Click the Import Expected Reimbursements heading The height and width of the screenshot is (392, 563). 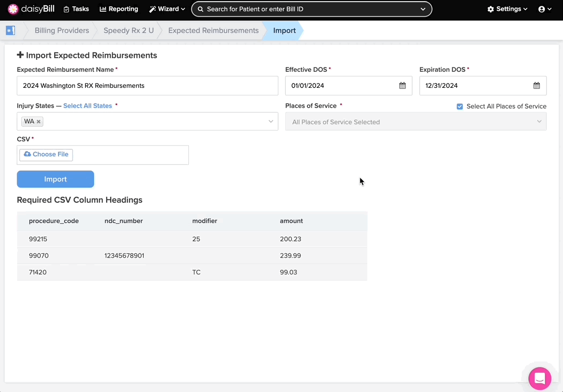[x=87, y=55]
